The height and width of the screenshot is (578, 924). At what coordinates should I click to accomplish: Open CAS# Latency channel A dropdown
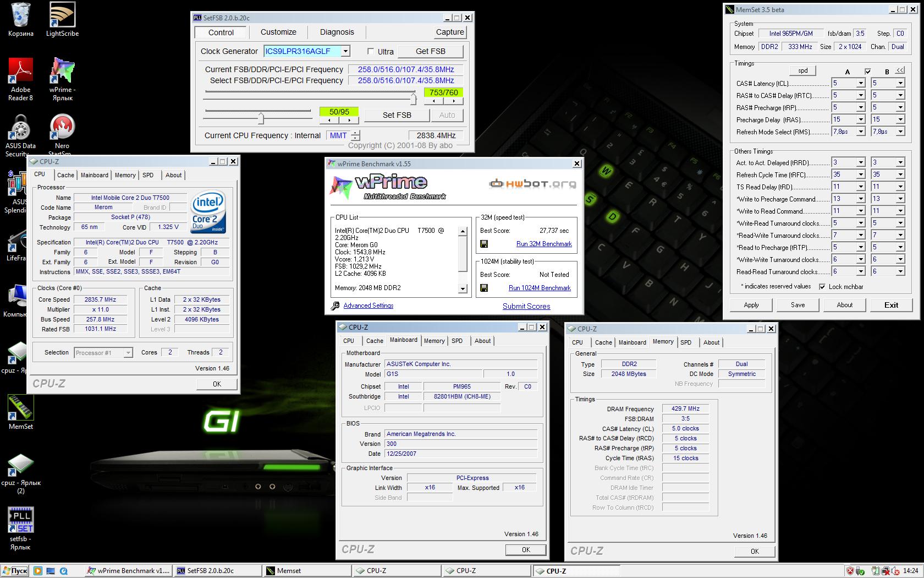click(861, 83)
